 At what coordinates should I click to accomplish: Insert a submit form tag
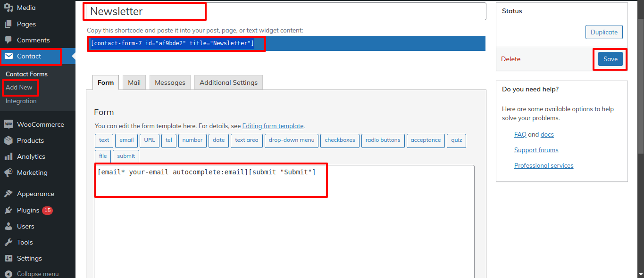tap(126, 156)
